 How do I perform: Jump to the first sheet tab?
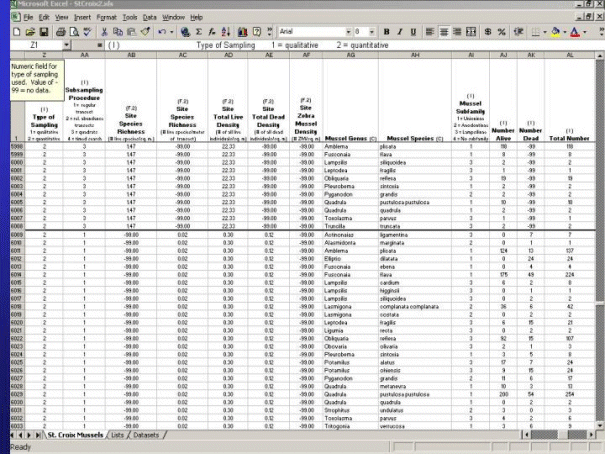(x=13, y=435)
